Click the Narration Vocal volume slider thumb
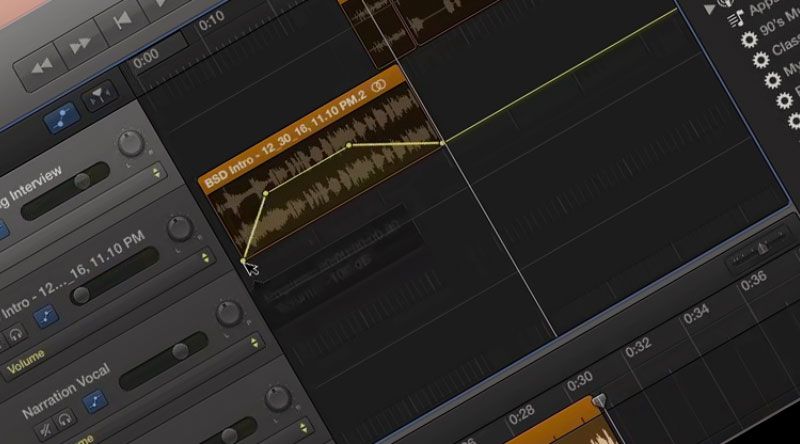This screenshot has width=800, height=444. pyautogui.click(x=180, y=351)
